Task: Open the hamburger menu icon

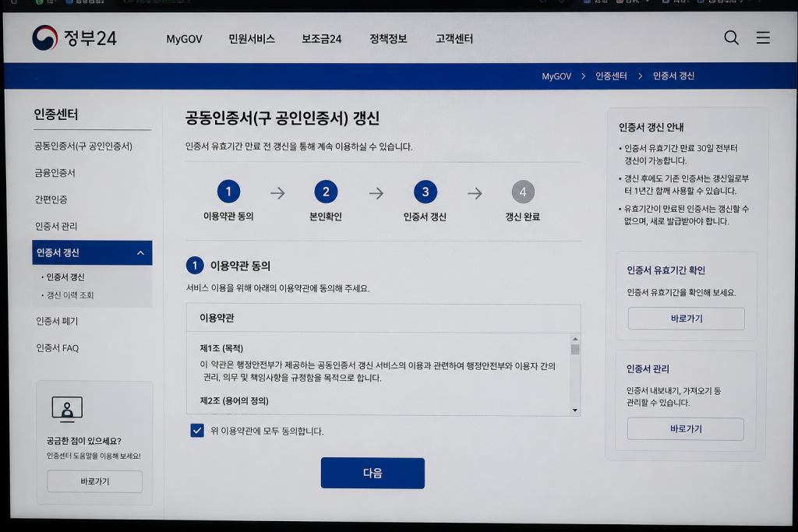Action: (x=762, y=37)
